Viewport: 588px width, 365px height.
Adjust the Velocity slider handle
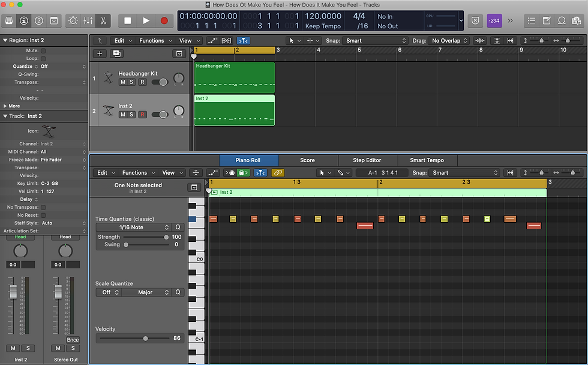click(145, 339)
